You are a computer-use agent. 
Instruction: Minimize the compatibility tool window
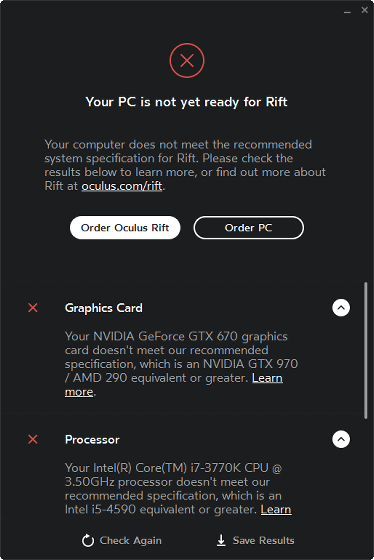tap(347, 11)
